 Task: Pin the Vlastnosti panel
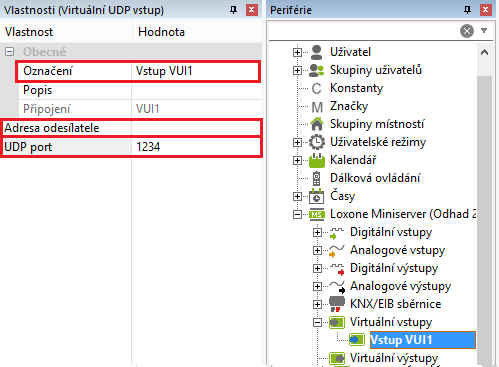pos(233,10)
